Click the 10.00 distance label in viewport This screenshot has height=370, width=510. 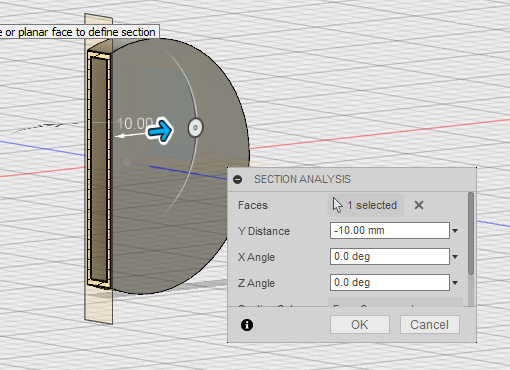[135, 124]
